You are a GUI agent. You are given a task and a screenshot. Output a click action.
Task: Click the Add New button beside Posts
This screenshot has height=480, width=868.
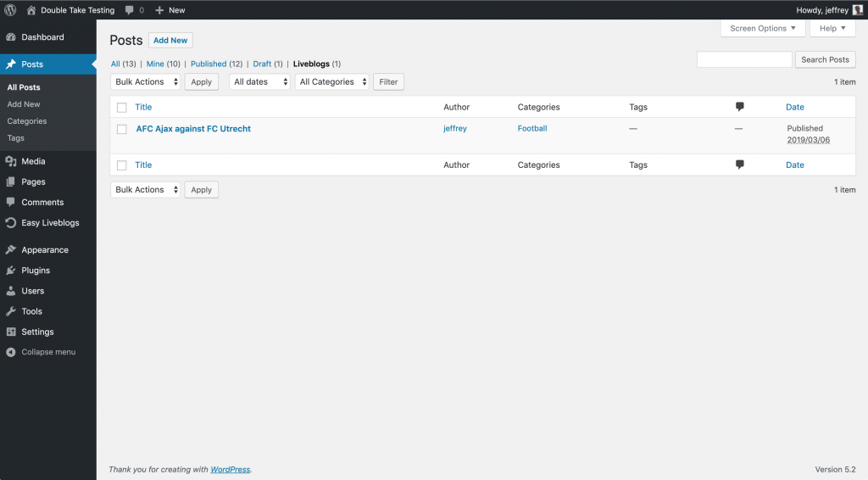pos(170,41)
